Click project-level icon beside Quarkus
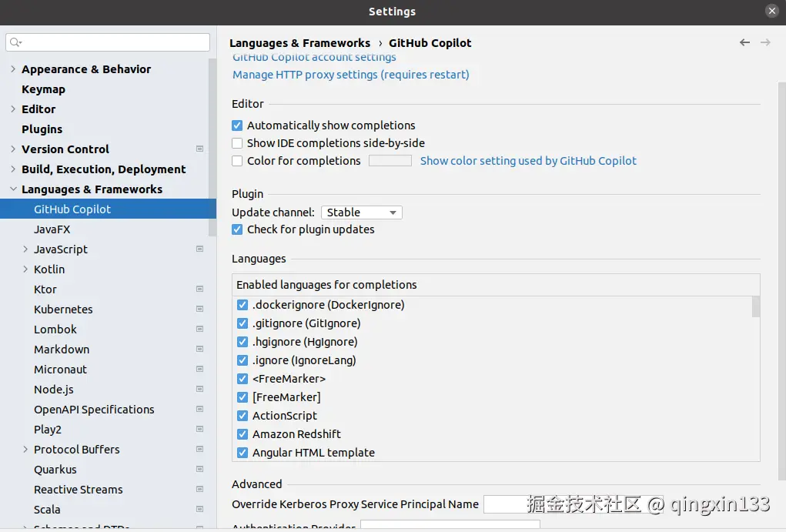 point(200,470)
